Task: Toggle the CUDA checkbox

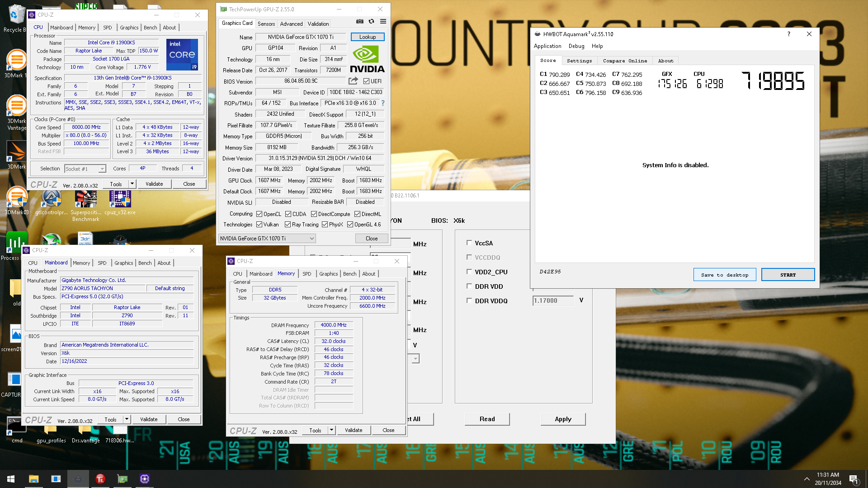Action: click(288, 214)
